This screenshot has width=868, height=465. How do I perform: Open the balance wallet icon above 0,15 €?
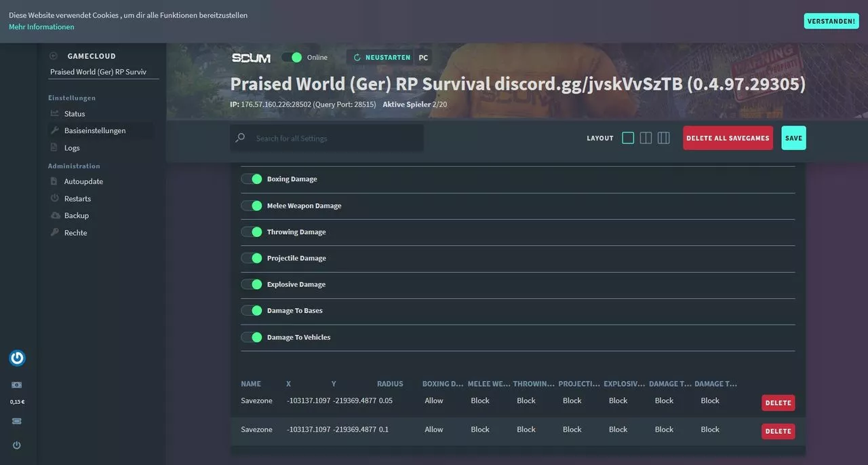17,385
